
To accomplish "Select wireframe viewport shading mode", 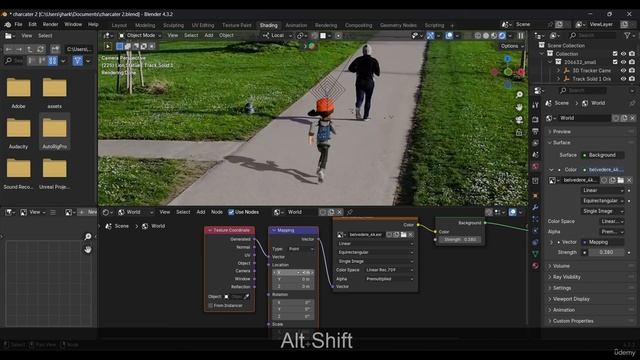I will click(x=478, y=36).
